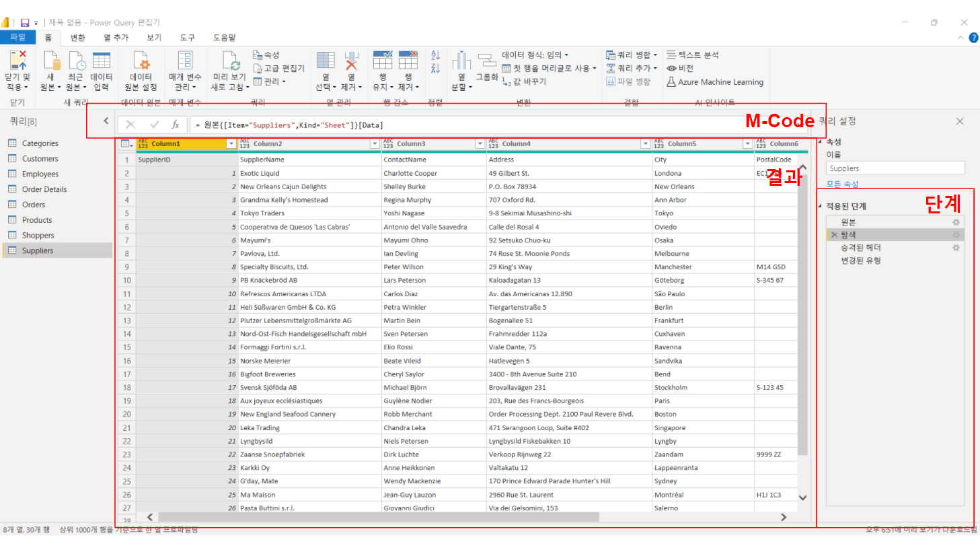The image size is (980, 550).
Task: Click the 그룹화 icon
Action: pyautogui.click(x=487, y=60)
